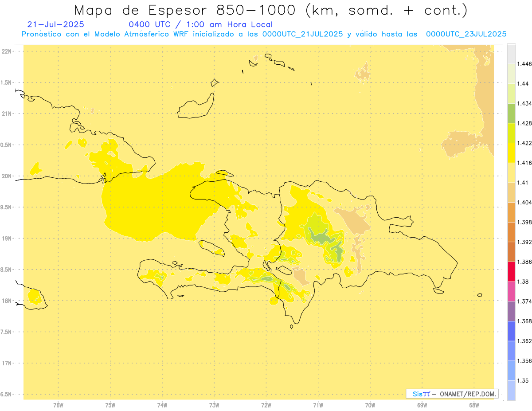This screenshot has height=411, width=532.
Task: Click the 1.434 legend value
Action: [x=524, y=103]
